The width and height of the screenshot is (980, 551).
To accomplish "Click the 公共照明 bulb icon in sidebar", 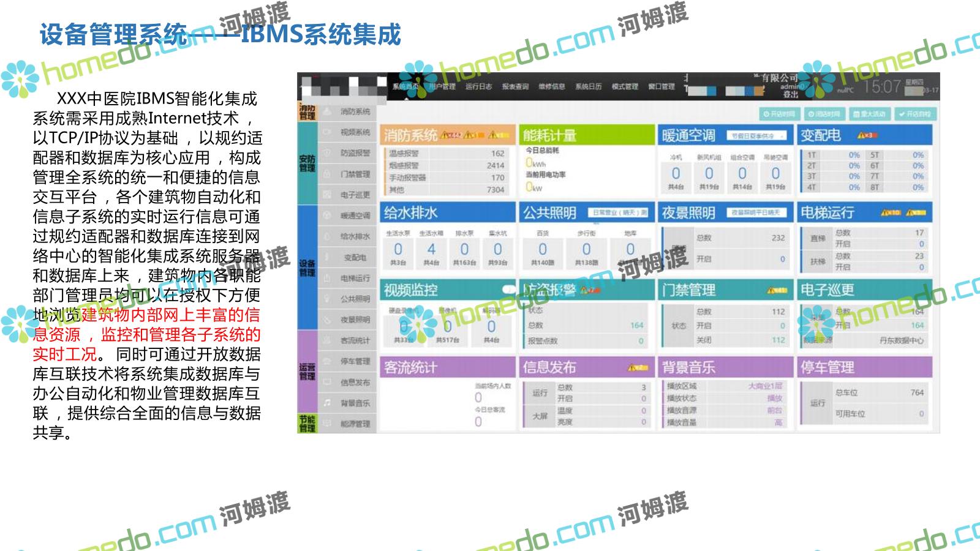I will [327, 299].
